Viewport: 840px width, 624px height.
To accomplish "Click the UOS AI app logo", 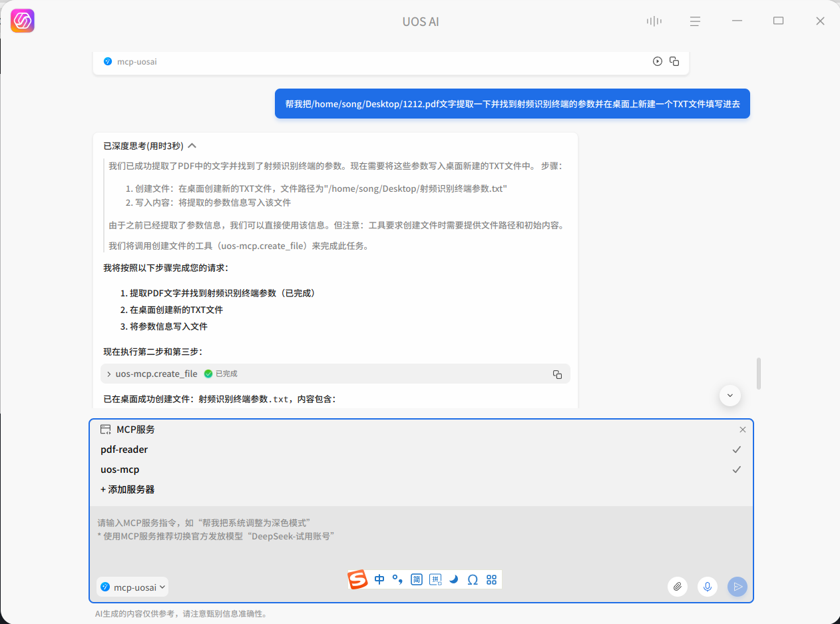I will (23, 21).
